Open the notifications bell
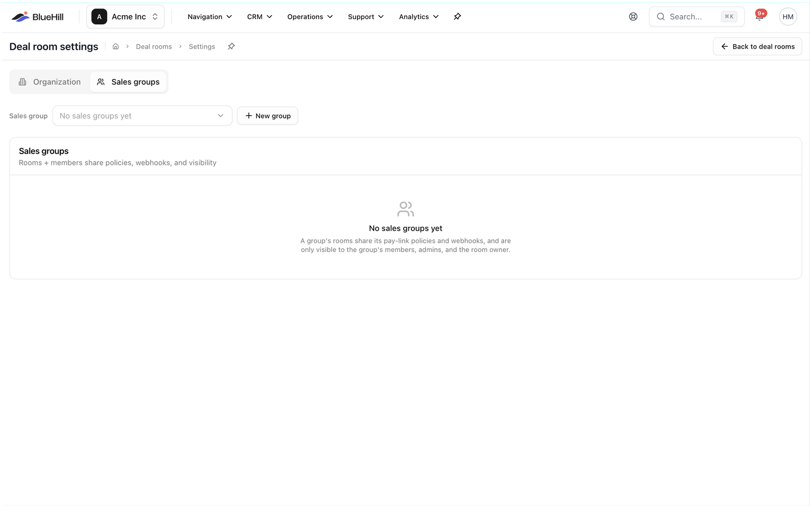The width and height of the screenshot is (812, 508). 760,17
